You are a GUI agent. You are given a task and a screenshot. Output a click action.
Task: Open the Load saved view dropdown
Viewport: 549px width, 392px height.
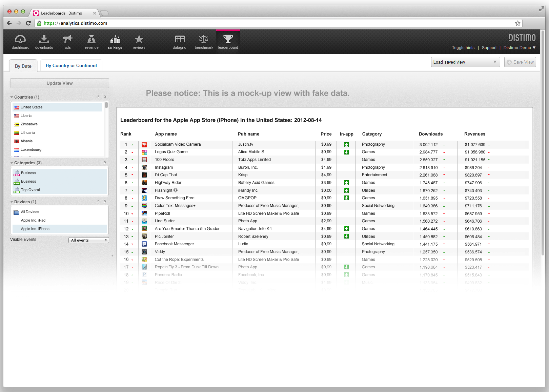click(x=465, y=62)
